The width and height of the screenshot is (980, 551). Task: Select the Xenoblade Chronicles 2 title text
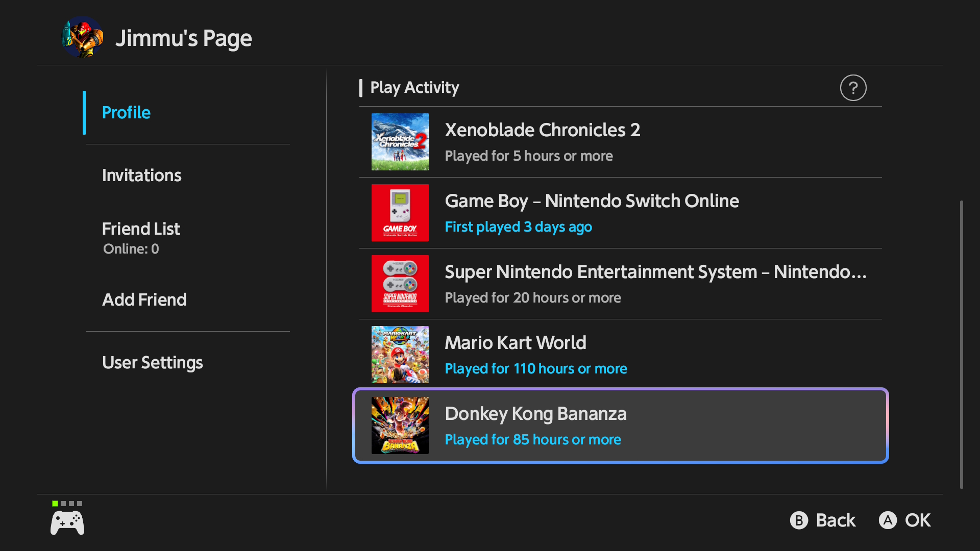pos(542,130)
